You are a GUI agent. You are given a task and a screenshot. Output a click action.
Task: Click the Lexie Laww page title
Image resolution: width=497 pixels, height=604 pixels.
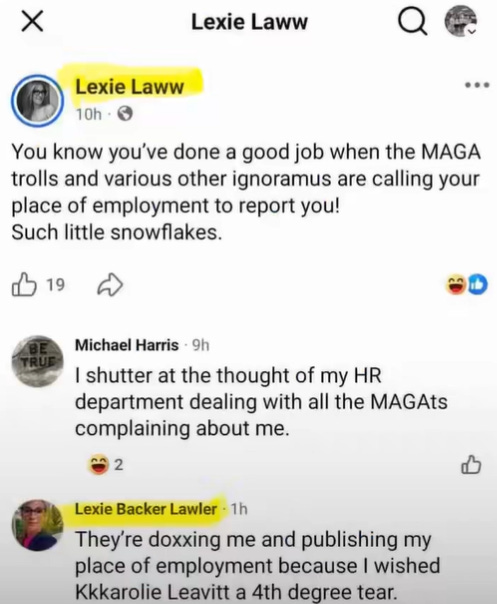(249, 22)
